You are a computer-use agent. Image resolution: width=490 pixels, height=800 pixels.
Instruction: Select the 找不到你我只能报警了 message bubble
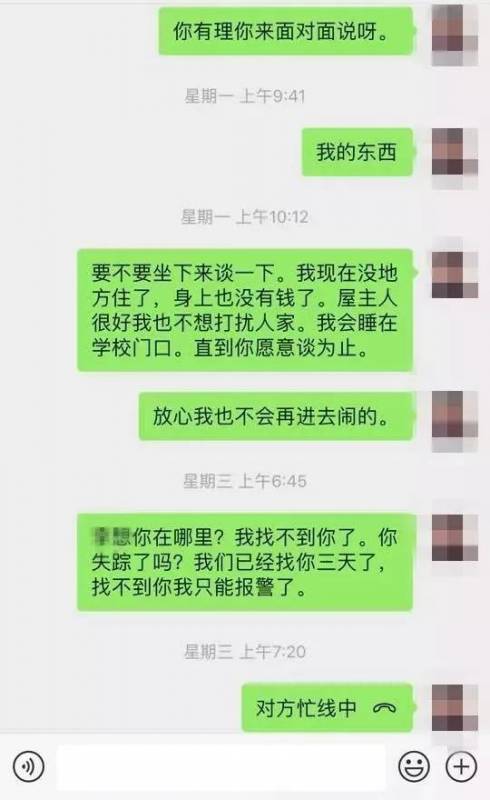coord(246,562)
